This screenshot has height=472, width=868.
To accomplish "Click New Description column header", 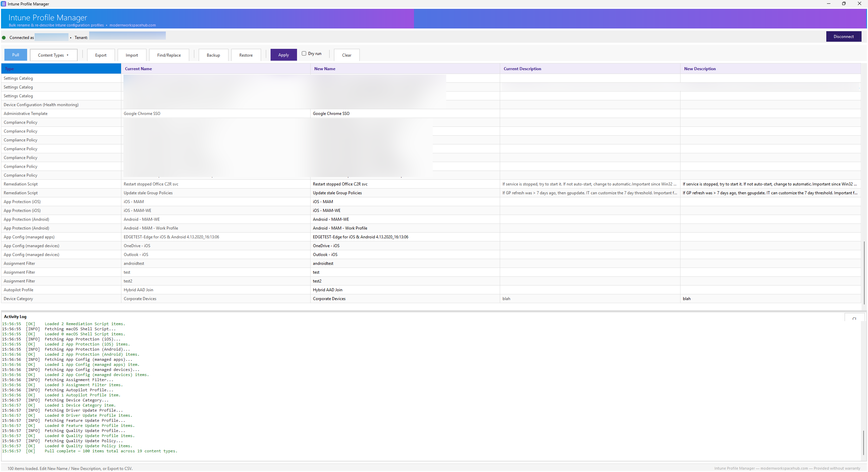I will point(770,69).
